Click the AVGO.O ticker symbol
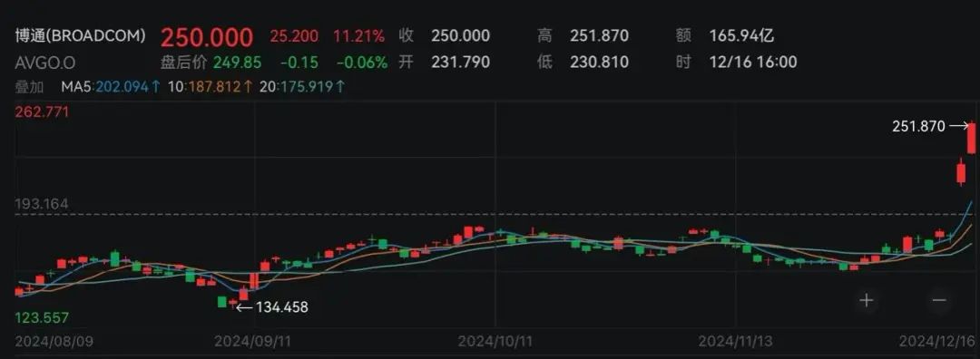The height and width of the screenshot is (359, 980). [45, 63]
